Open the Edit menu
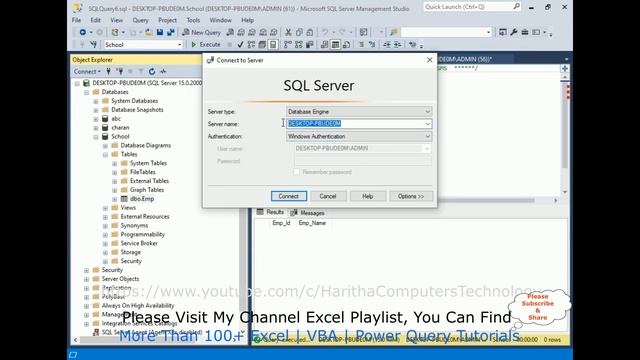This screenshot has height=360, width=640. click(x=96, y=20)
